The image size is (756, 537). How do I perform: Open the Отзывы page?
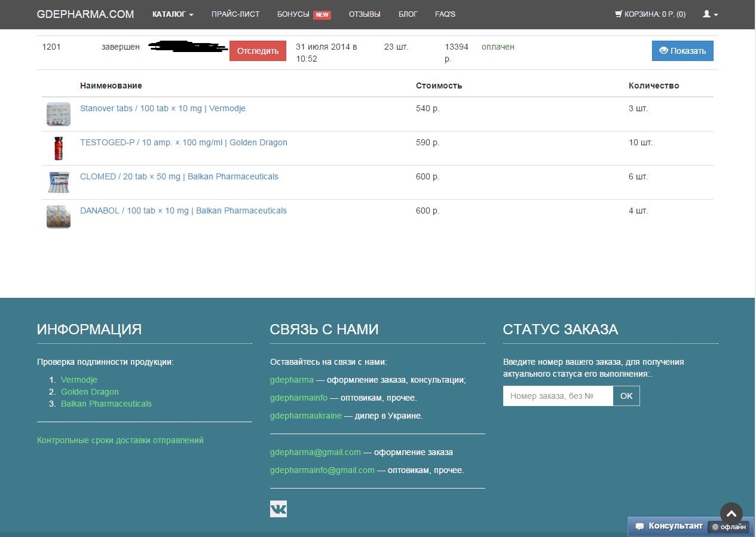click(365, 14)
